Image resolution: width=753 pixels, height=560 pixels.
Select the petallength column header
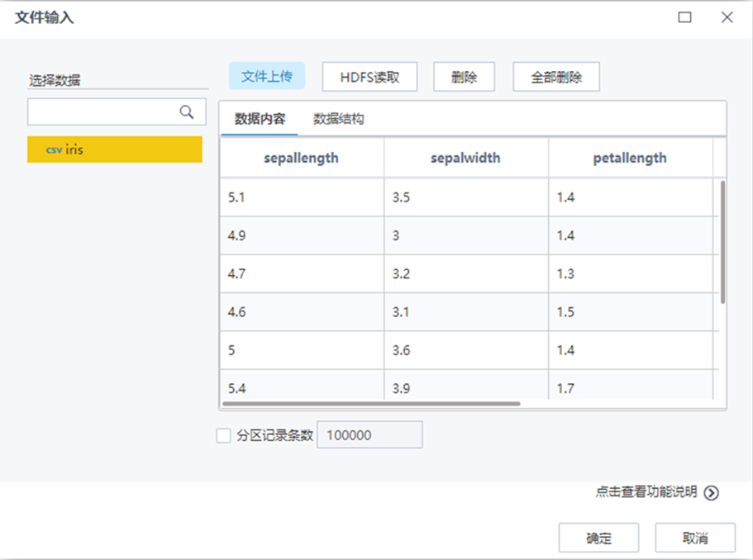click(630, 157)
